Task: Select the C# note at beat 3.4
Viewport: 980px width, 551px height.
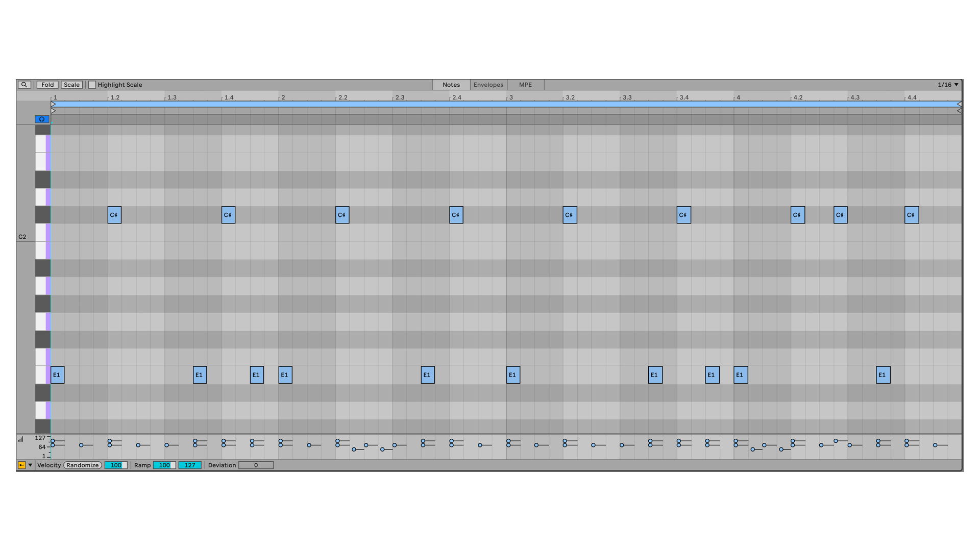Action: tap(683, 215)
